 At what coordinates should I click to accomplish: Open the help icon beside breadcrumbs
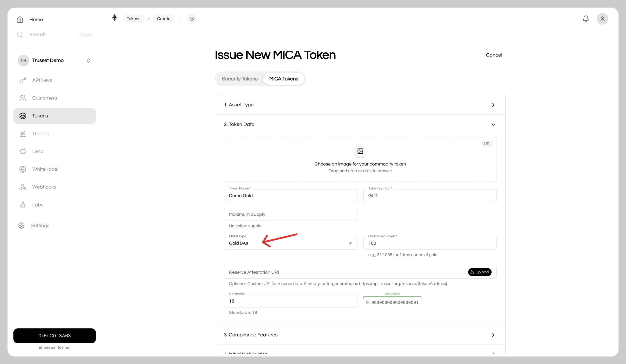192,19
